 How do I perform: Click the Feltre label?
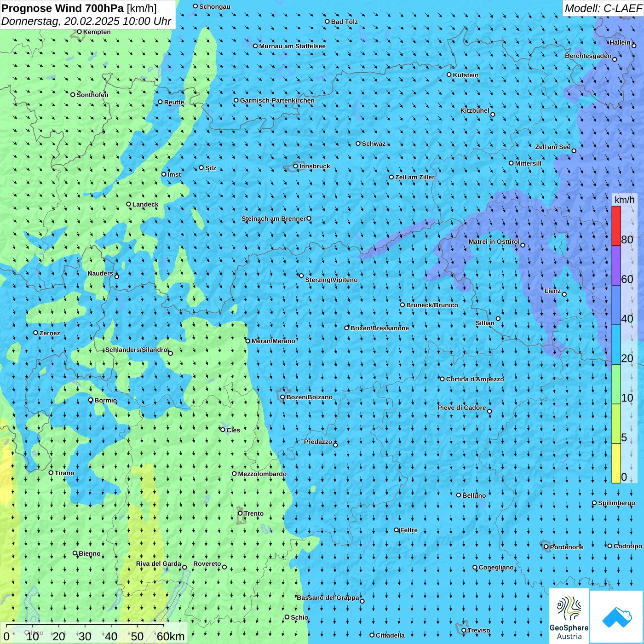[x=409, y=530]
